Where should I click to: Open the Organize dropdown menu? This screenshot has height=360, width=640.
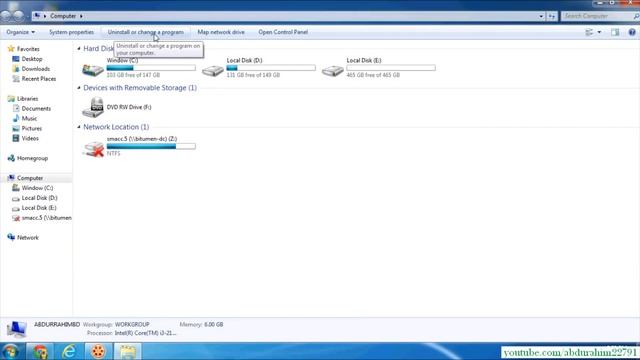click(x=20, y=32)
